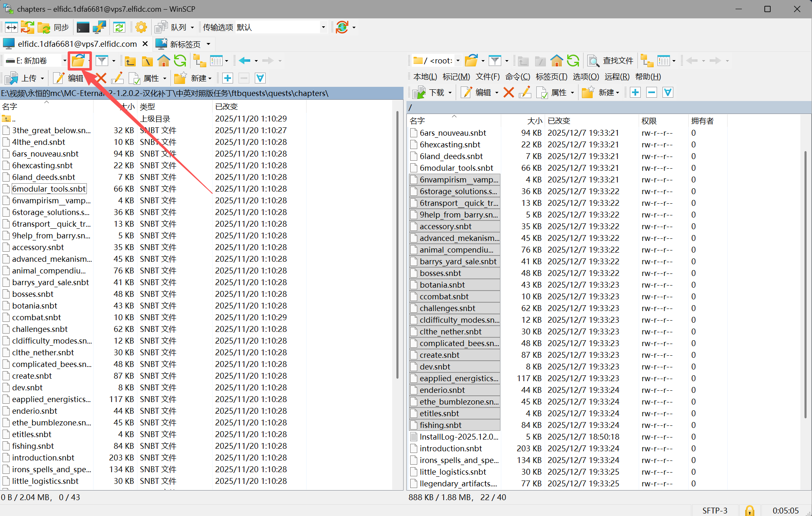Open PuTTY session icon in main toolbar

tap(99, 28)
